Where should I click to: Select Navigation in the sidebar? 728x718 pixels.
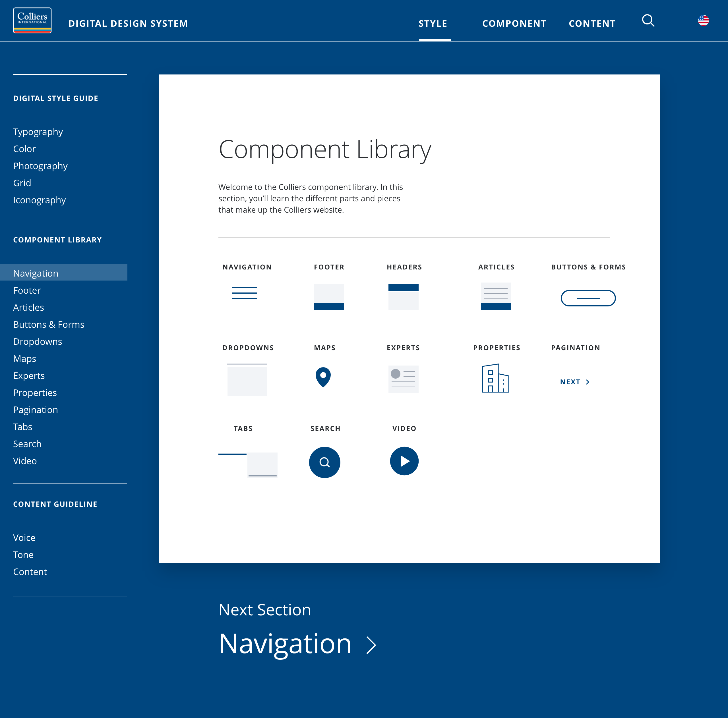coord(64,272)
